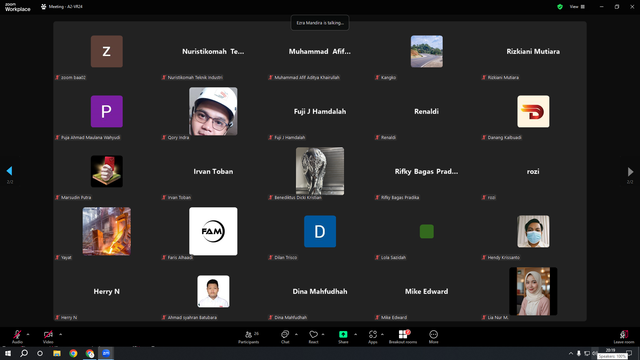
Task: Open the Windows notification center icon
Action: pos(629,353)
